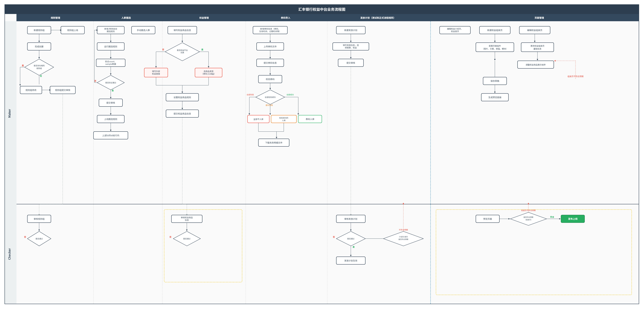Select the 页面管理 column header

pyautogui.click(x=539, y=18)
